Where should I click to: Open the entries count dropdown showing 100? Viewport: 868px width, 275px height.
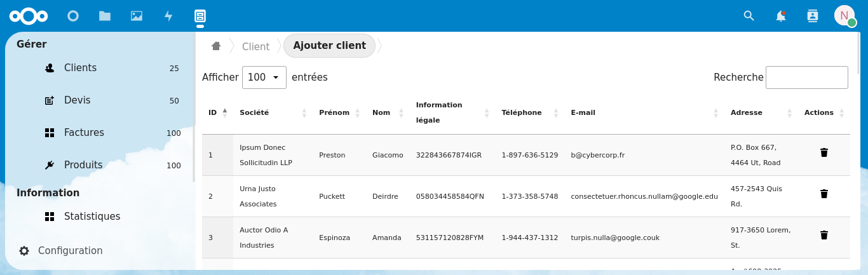(x=264, y=77)
